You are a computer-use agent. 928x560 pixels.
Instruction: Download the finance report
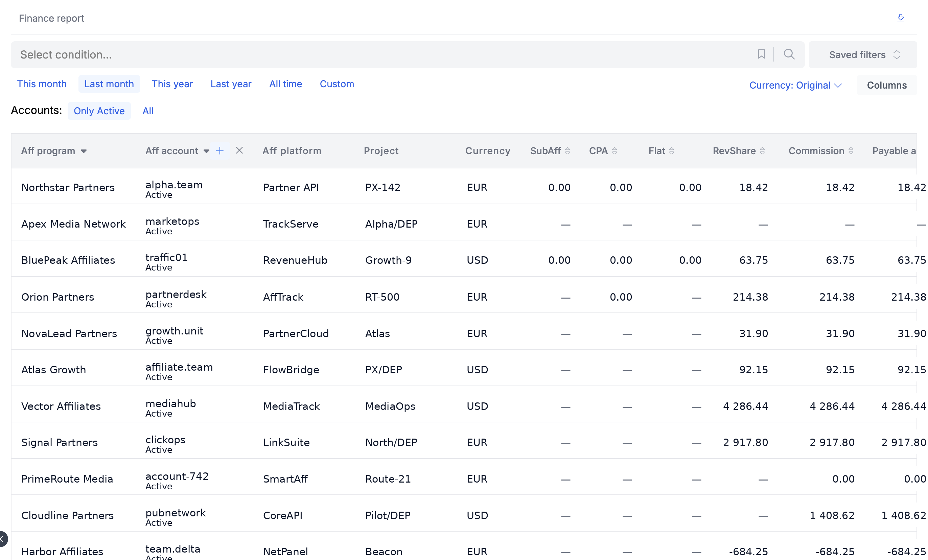(901, 18)
